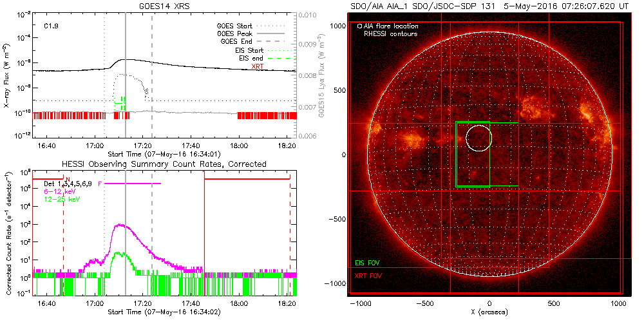The image size is (644, 322).
Task: Click the GOES Peak legend entry
Action: click(236, 33)
